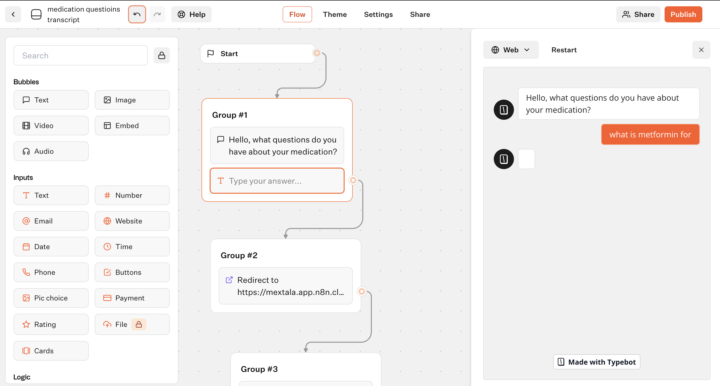Click the Start node output connector
720x386 pixels.
[x=317, y=53]
